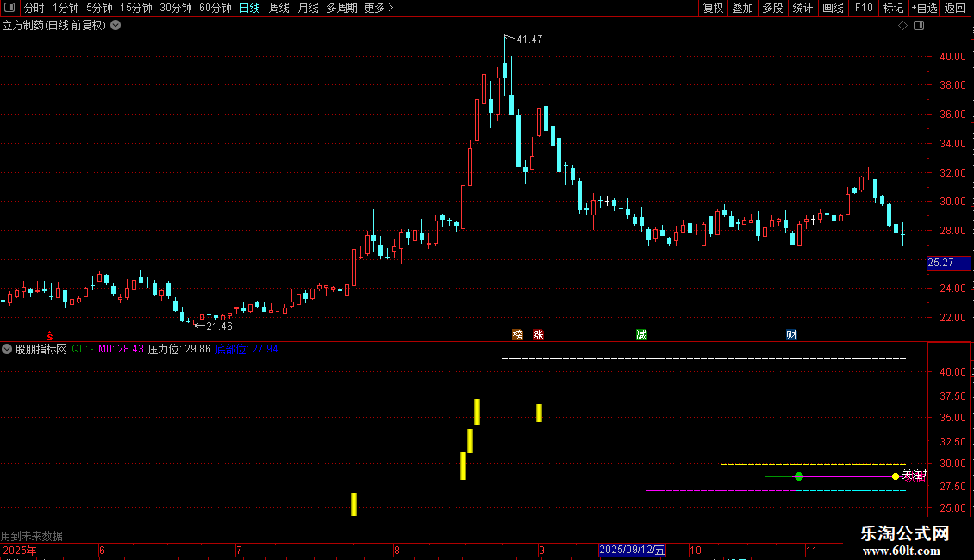The image size is (974, 560).
Task: Expand the 更多 period options
Action: pyautogui.click(x=378, y=8)
